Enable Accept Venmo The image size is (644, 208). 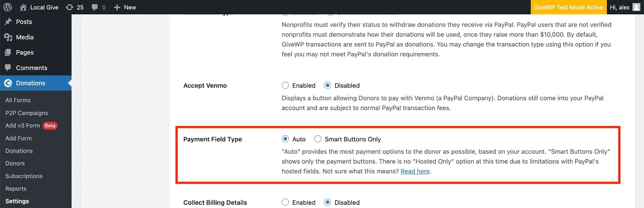point(285,85)
